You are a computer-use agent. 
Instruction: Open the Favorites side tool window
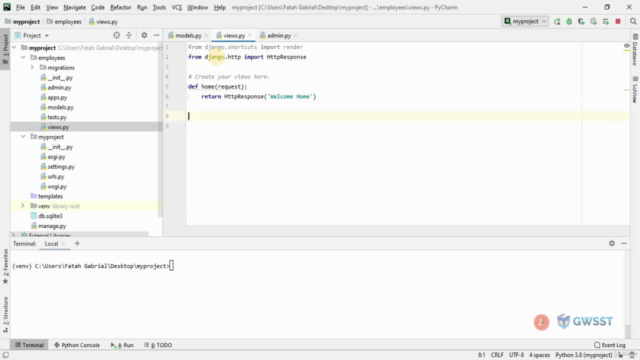pos(5,267)
